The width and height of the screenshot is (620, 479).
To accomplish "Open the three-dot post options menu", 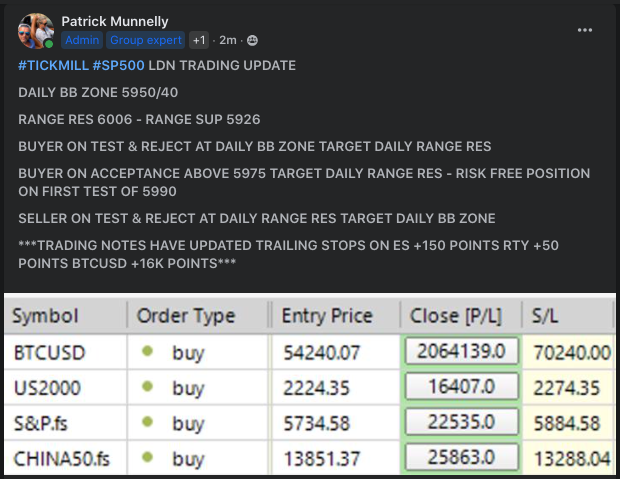I will (584, 30).
